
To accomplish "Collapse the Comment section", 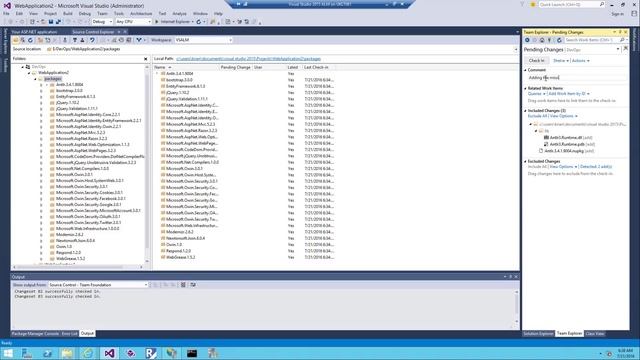I will click(x=526, y=70).
